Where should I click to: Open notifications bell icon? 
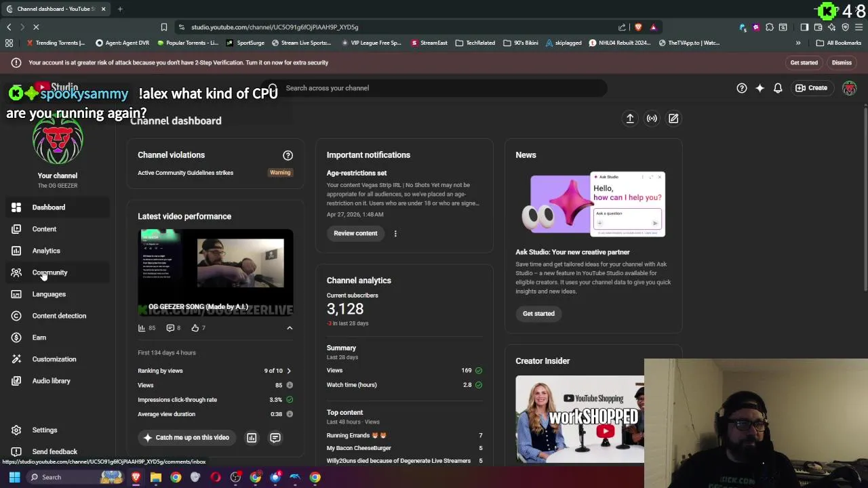click(x=778, y=88)
